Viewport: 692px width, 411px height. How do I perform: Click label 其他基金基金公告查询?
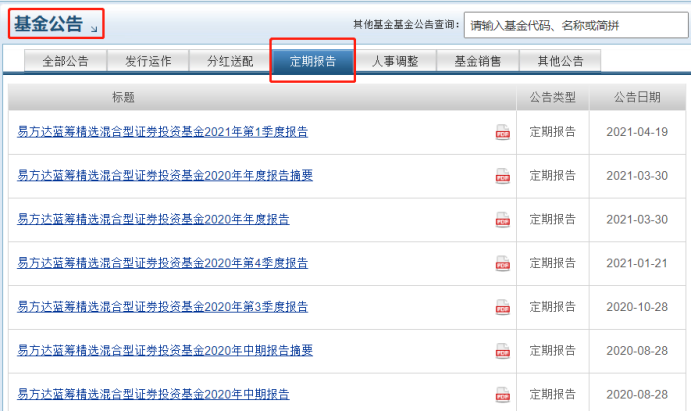click(406, 25)
